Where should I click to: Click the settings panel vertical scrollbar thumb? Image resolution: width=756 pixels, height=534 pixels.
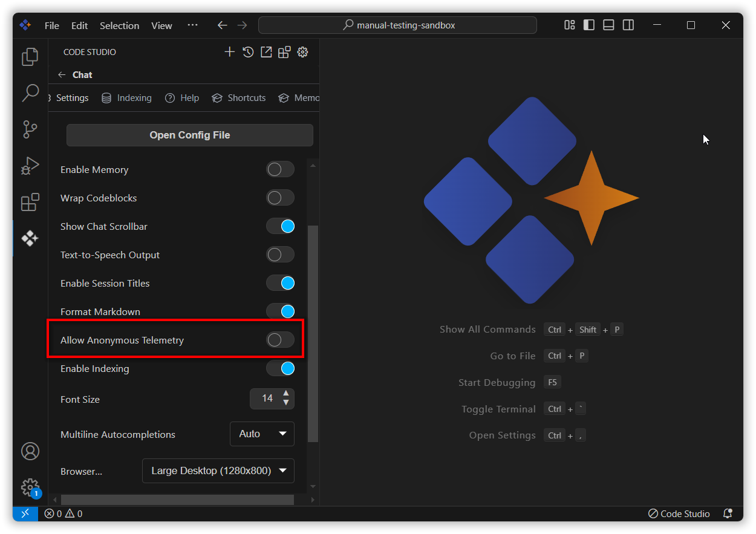coord(313,333)
